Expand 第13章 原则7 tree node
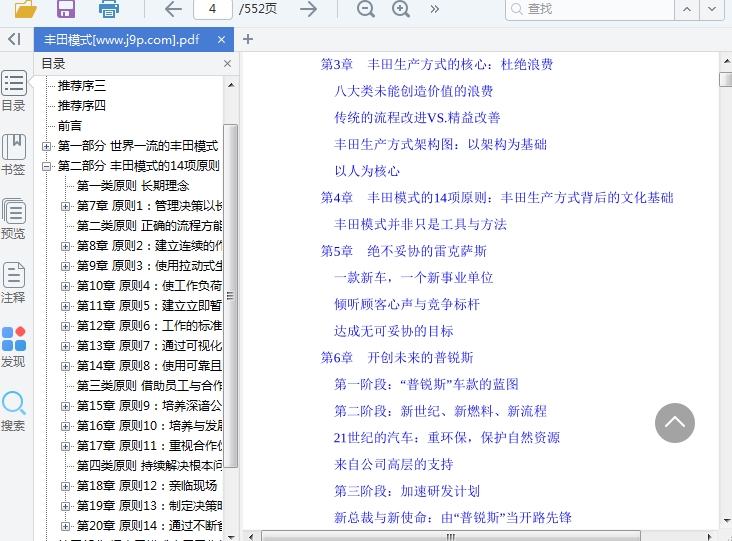Screen dimensions: 732x541 pyautogui.click(x=65, y=346)
